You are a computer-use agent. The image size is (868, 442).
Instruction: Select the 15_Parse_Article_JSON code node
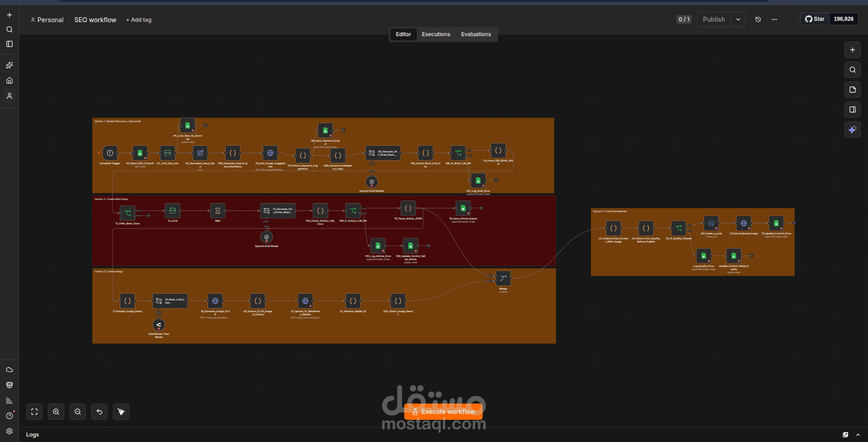tap(408, 208)
